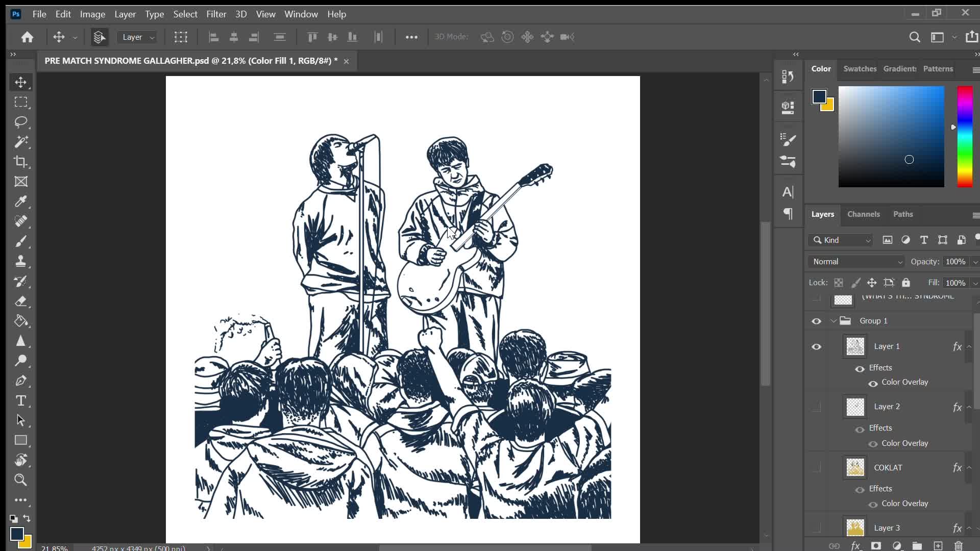Open the File menu
The image size is (980, 551).
(x=39, y=14)
